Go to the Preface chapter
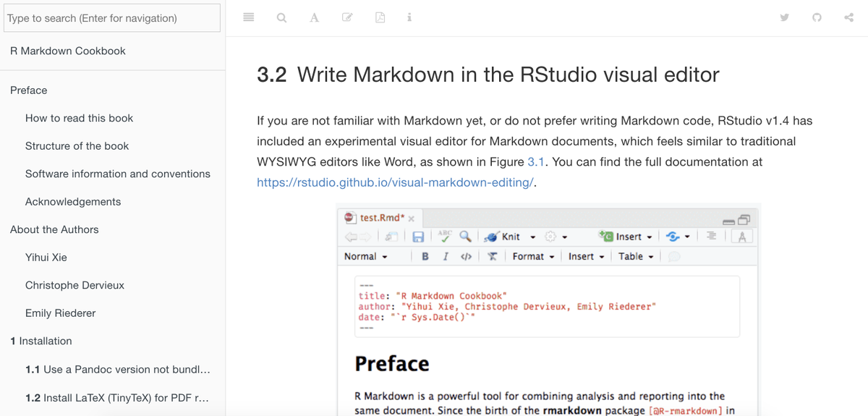Image resolution: width=868 pixels, height=416 pixels. (x=29, y=90)
